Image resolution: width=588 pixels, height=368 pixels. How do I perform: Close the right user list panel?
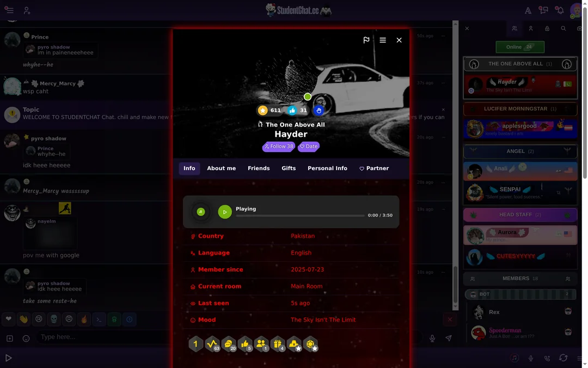467,28
